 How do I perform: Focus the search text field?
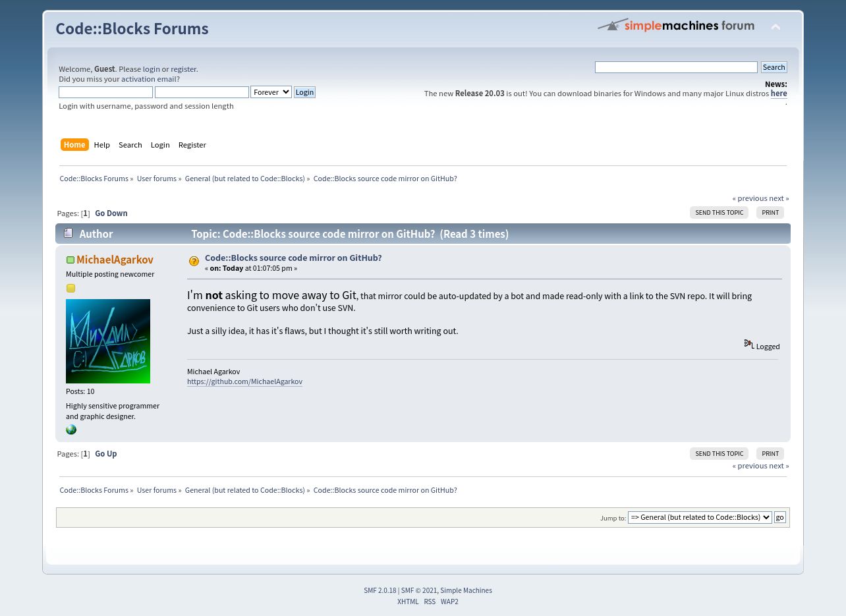[676, 67]
